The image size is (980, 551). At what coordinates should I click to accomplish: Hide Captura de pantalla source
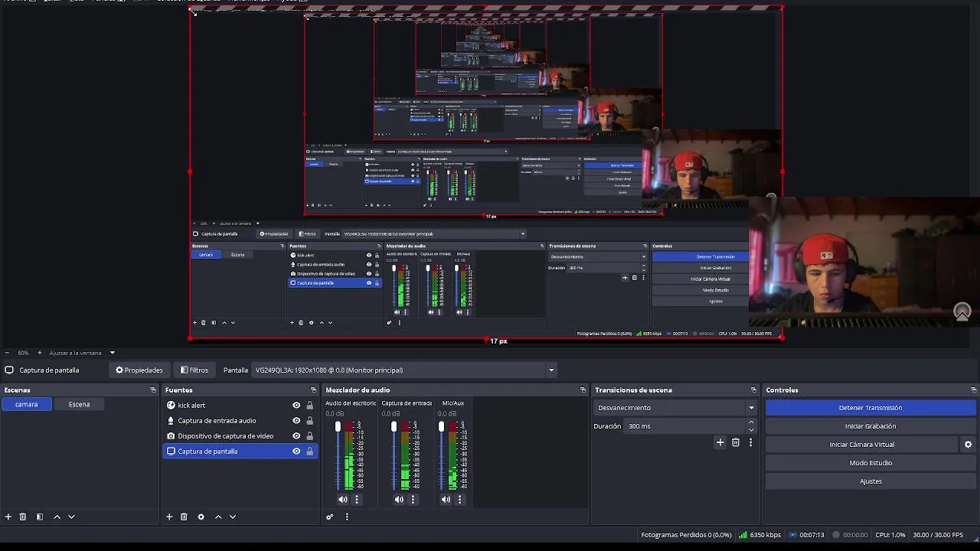(296, 452)
